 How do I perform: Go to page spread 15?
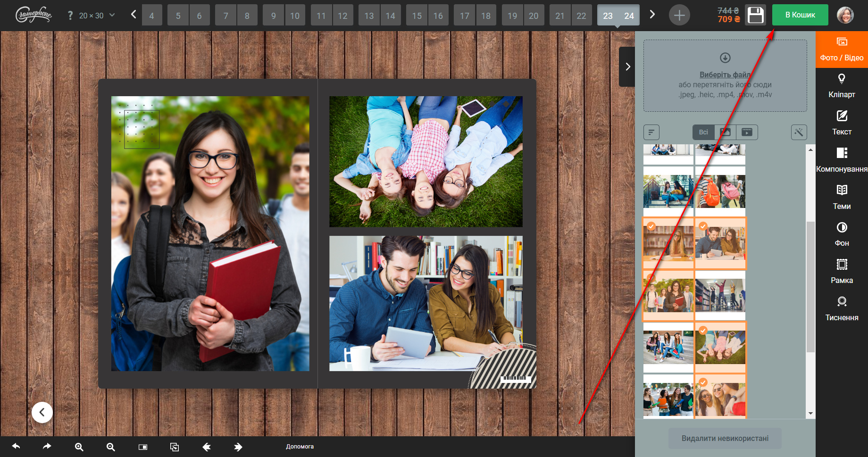(417, 16)
